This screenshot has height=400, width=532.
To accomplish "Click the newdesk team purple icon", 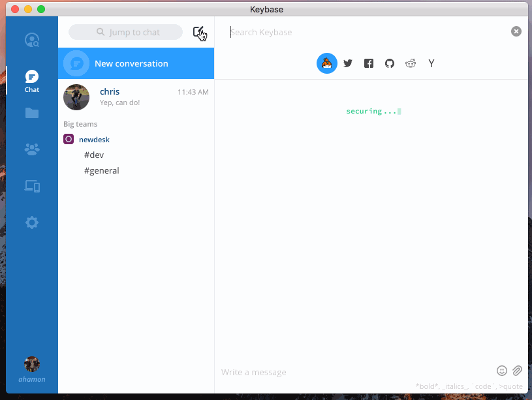I will coord(69,139).
